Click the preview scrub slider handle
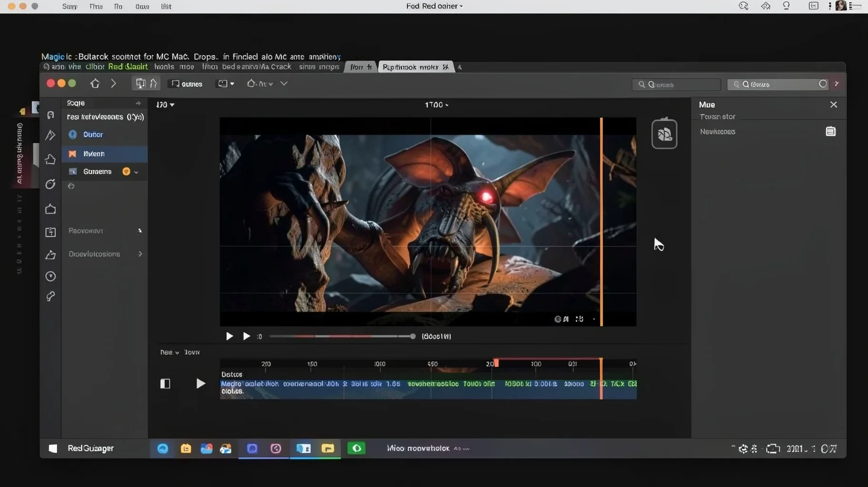 point(413,336)
